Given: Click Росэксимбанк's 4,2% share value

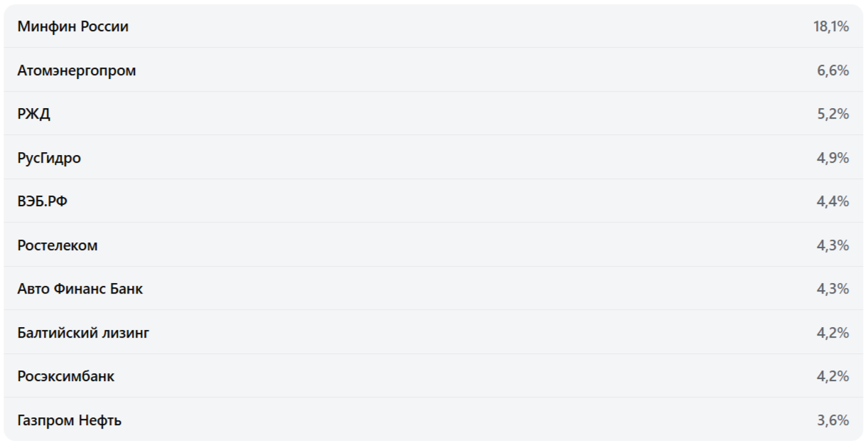Looking at the screenshot, I should pyautogui.click(x=833, y=376).
